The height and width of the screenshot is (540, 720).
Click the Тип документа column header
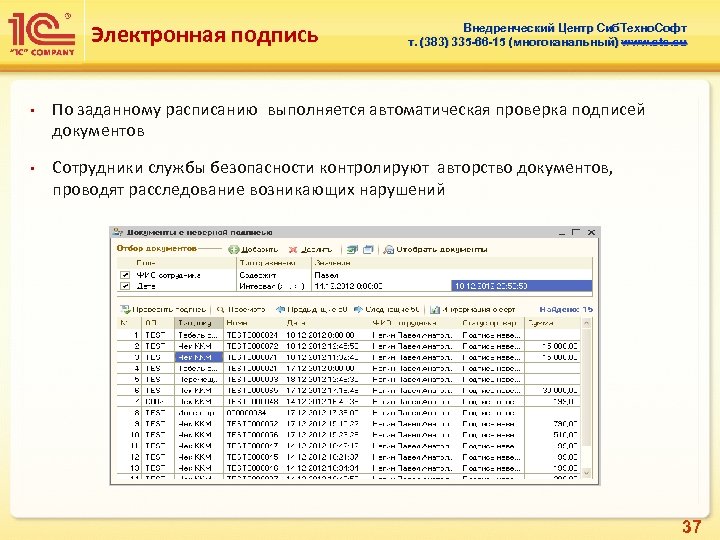point(199,323)
